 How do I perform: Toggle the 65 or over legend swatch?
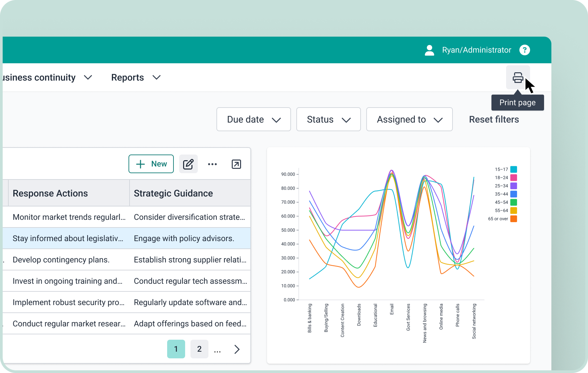[513, 219]
